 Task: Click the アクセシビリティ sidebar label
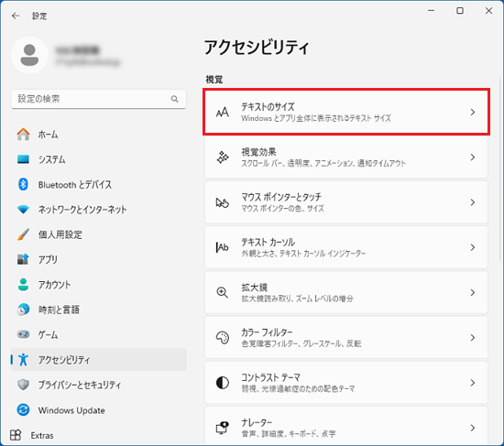click(64, 360)
